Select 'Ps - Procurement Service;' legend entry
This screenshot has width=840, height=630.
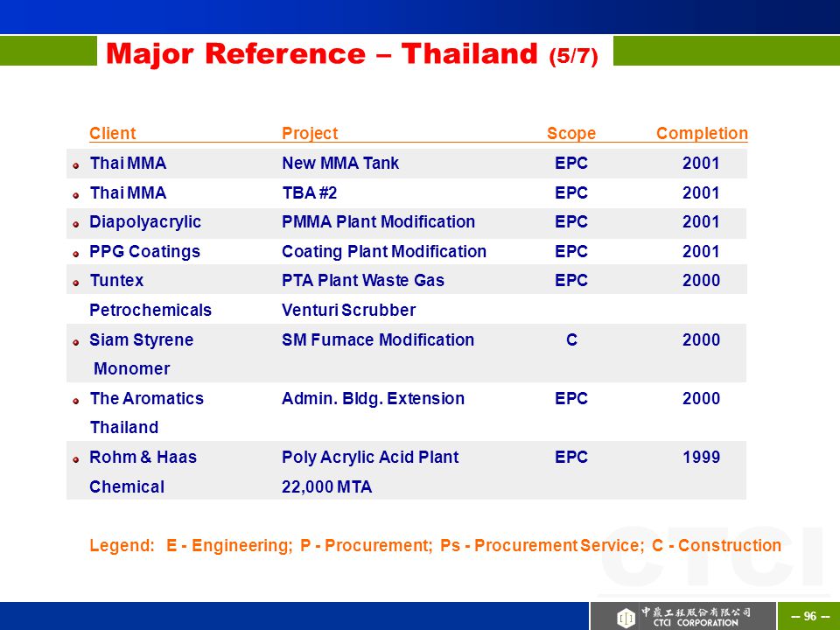pyautogui.click(x=542, y=545)
